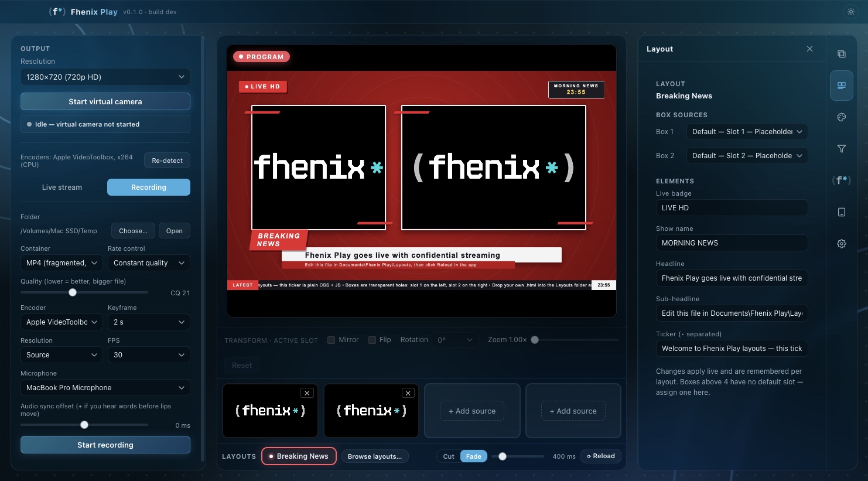
Task: Open the (f*) Fhenix sidebar icon
Action: click(x=842, y=180)
